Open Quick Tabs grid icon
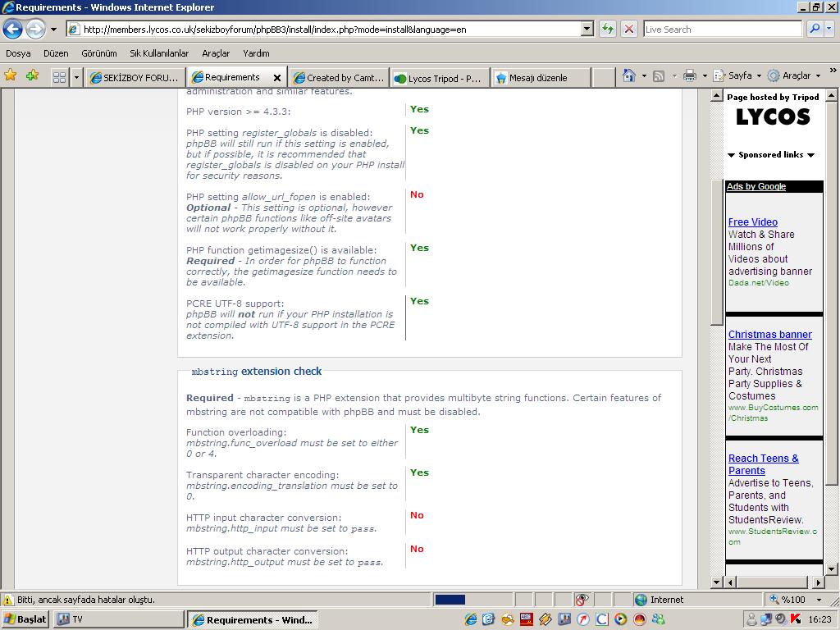 click(59, 78)
